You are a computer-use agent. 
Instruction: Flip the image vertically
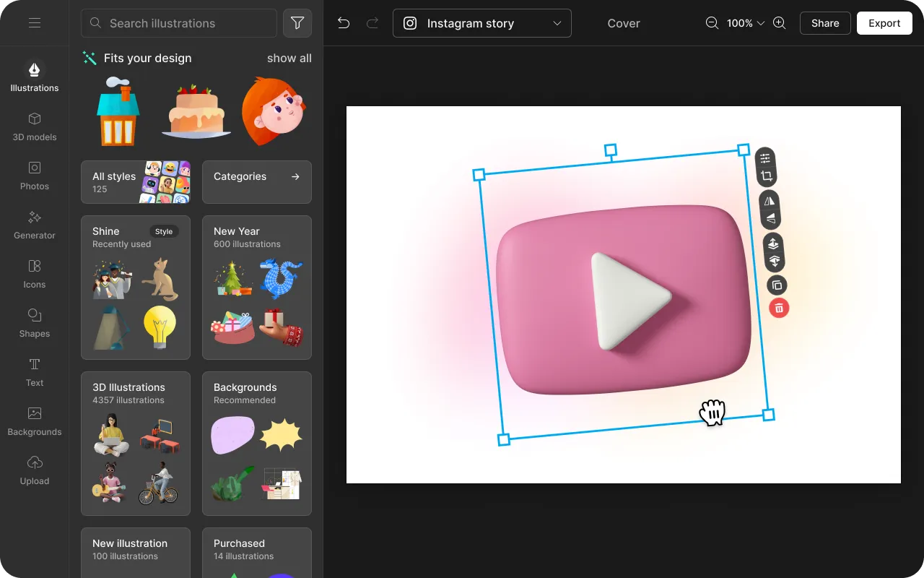[771, 218]
